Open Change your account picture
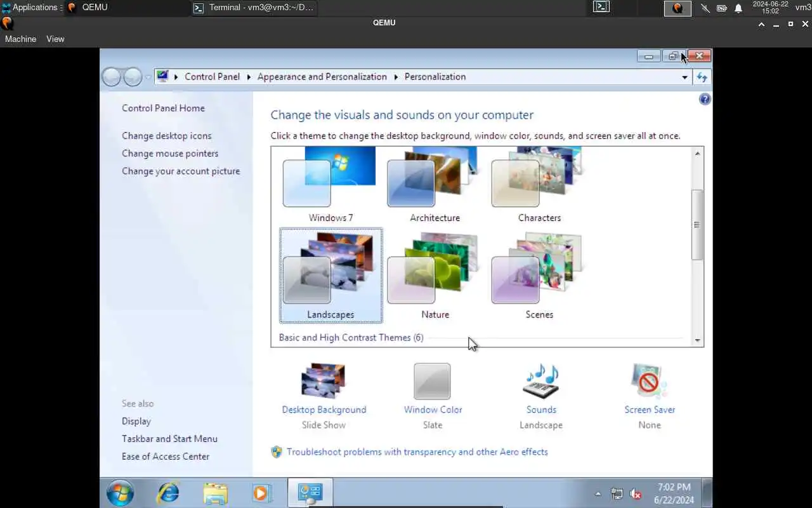 (x=181, y=171)
